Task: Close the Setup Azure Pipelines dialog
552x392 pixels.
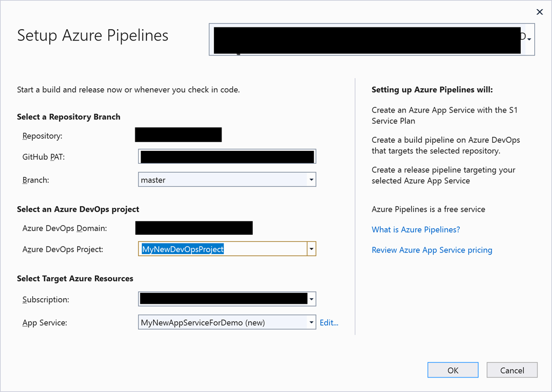Action: 539,12
